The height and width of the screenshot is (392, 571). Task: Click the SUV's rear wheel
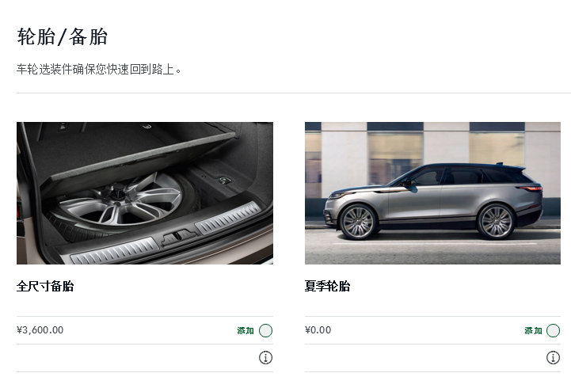point(496,222)
